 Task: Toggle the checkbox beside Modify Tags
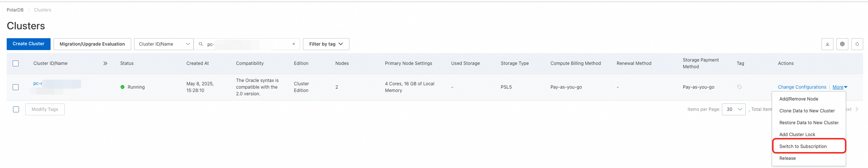coord(16,109)
